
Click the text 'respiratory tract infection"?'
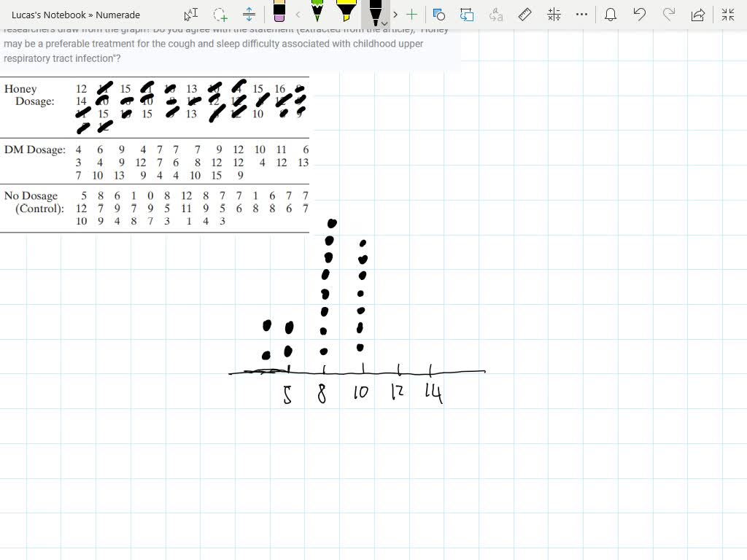[63, 58]
